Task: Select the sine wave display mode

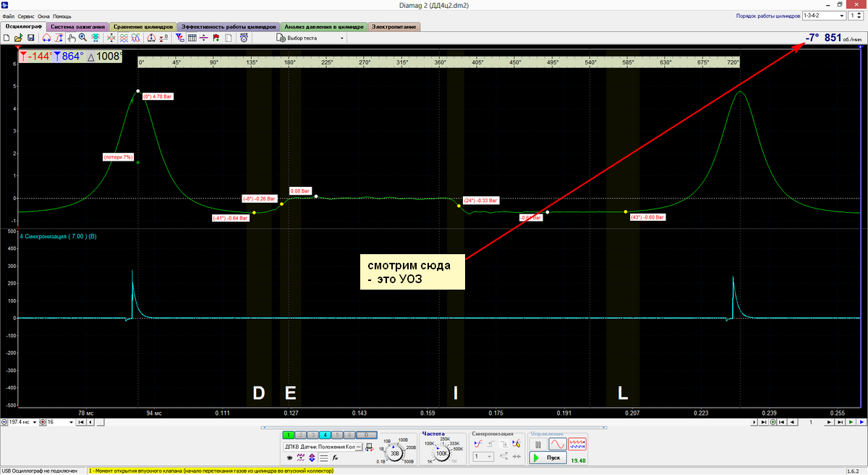Action: coord(558,444)
